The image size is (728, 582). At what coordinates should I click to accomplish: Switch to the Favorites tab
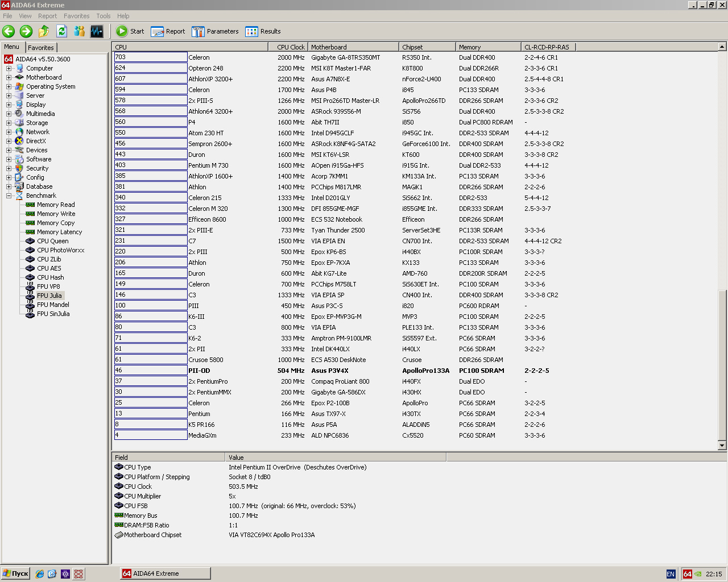pos(41,48)
